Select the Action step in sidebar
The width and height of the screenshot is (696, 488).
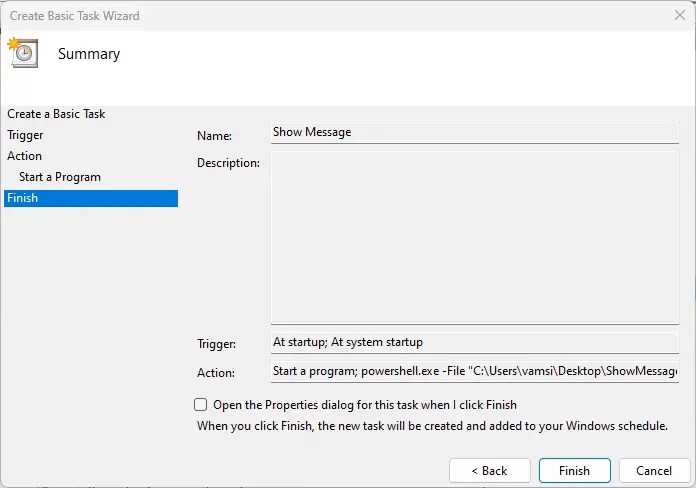click(x=25, y=156)
